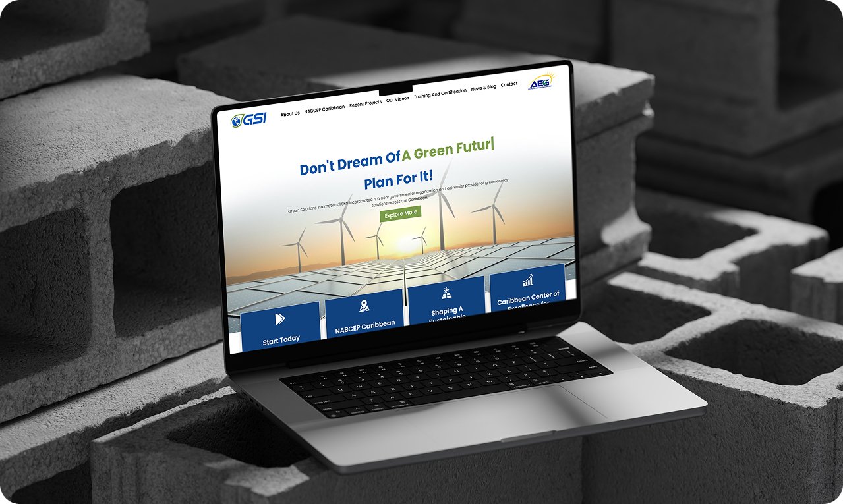Open the Contact page link

coord(509,85)
